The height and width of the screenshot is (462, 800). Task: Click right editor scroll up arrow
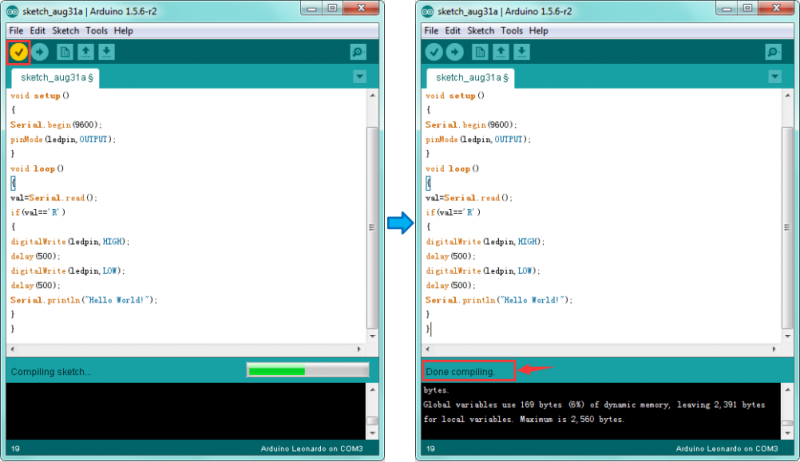(x=788, y=95)
